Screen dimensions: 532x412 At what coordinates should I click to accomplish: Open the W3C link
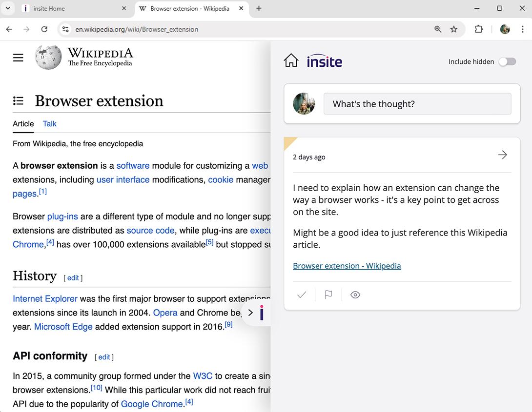click(x=203, y=376)
